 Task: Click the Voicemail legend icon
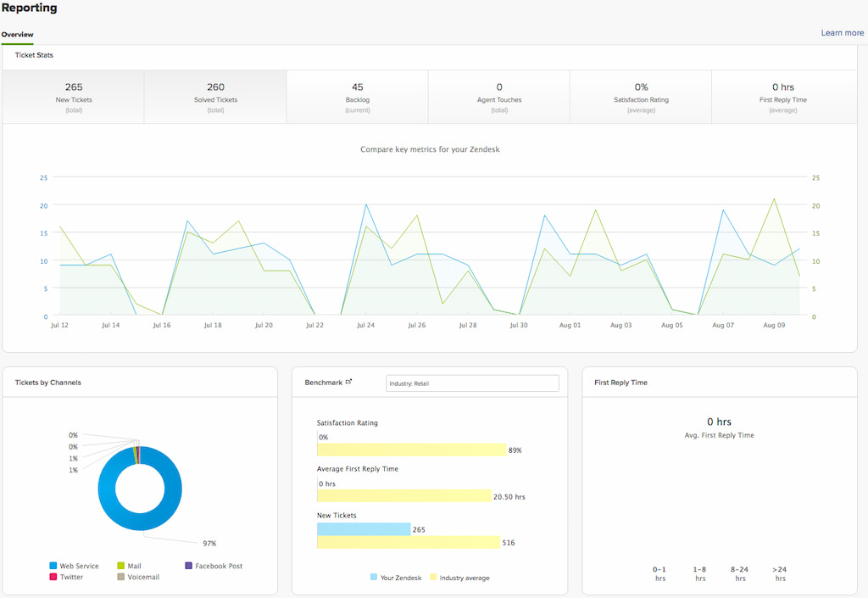[120, 578]
